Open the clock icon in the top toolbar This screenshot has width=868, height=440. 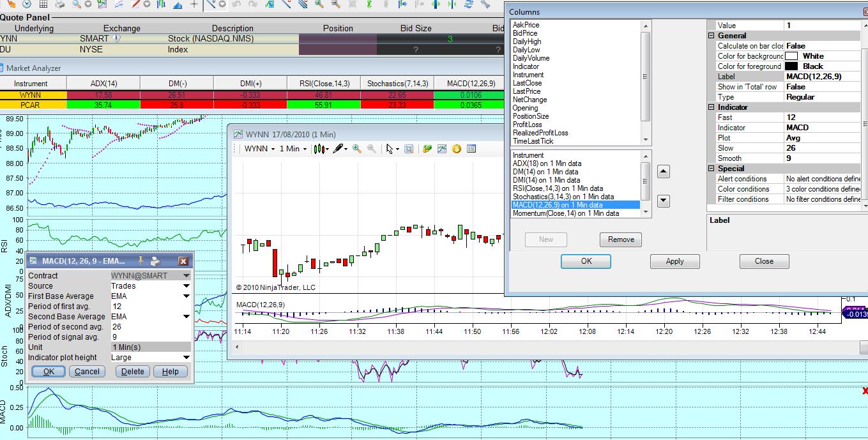tap(27, 5)
